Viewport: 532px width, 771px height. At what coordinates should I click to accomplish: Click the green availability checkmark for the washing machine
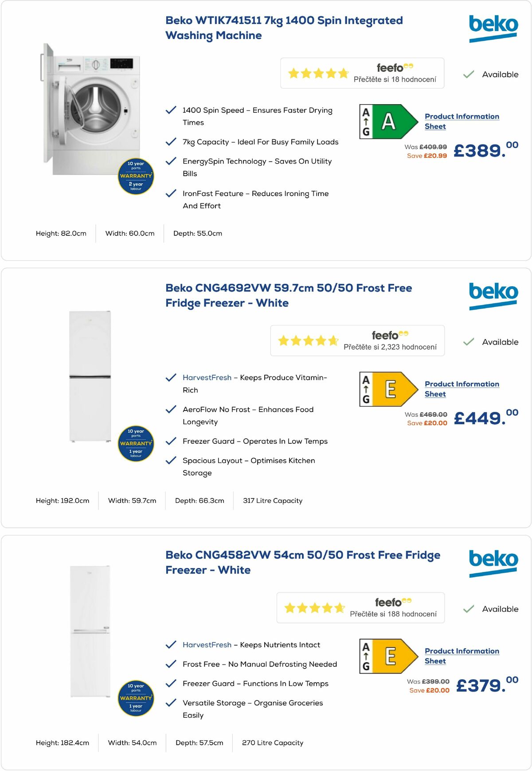tap(469, 74)
